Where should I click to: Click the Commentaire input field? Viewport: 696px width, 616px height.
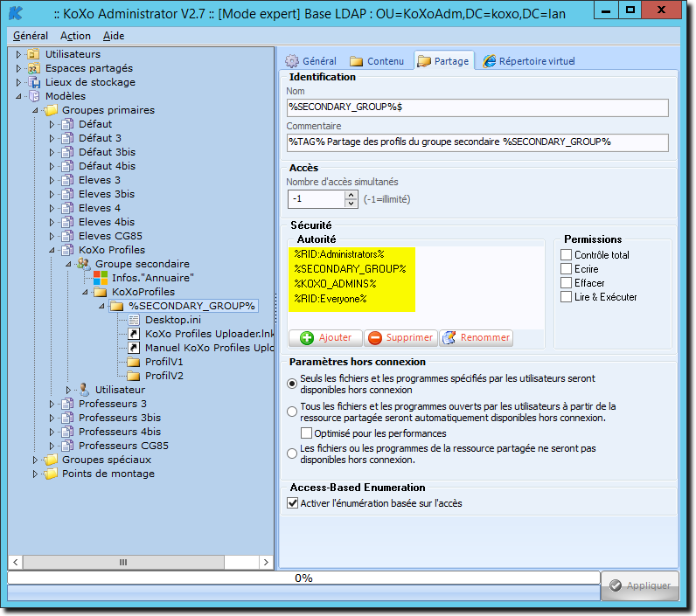(477, 142)
